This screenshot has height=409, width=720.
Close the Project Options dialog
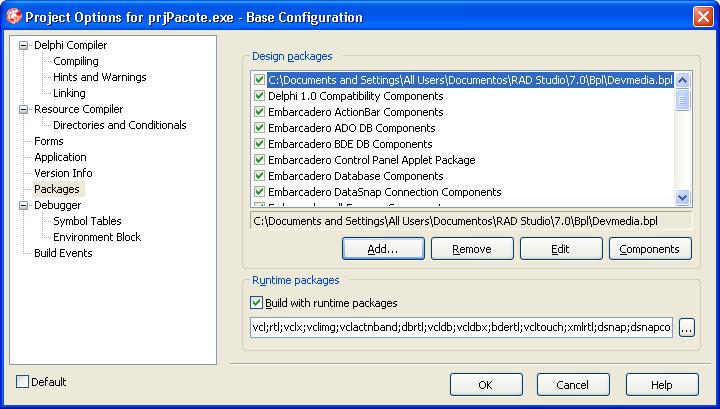pos(701,17)
